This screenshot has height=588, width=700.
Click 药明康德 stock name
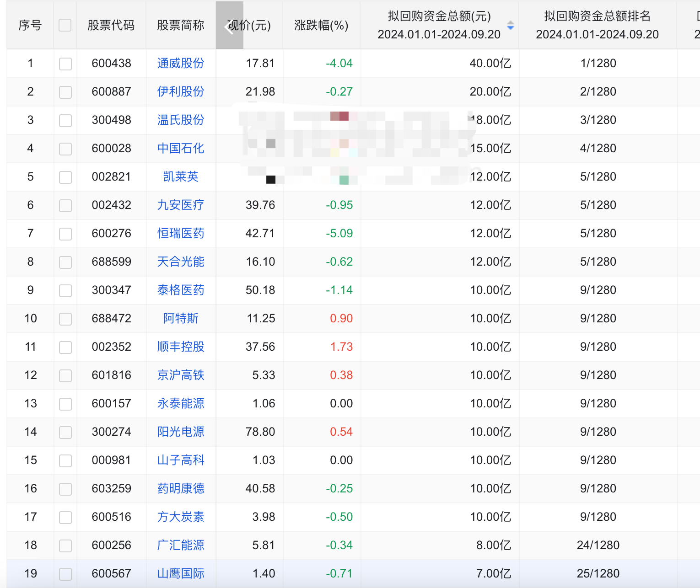coord(181,489)
